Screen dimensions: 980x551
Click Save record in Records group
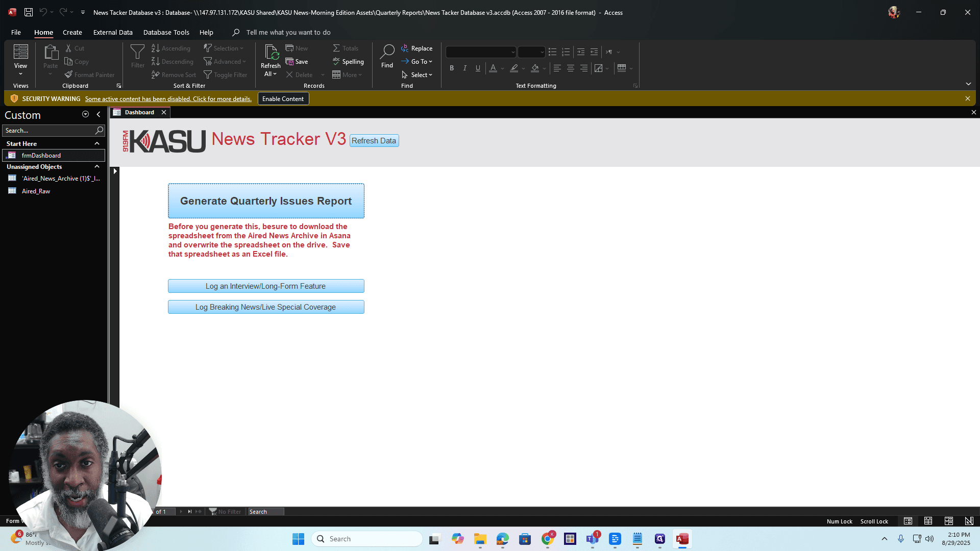click(x=297, y=62)
